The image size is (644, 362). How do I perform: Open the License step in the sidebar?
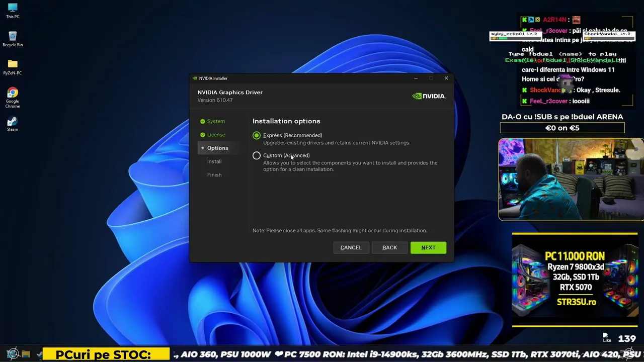pyautogui.click(x=216, y=135)
